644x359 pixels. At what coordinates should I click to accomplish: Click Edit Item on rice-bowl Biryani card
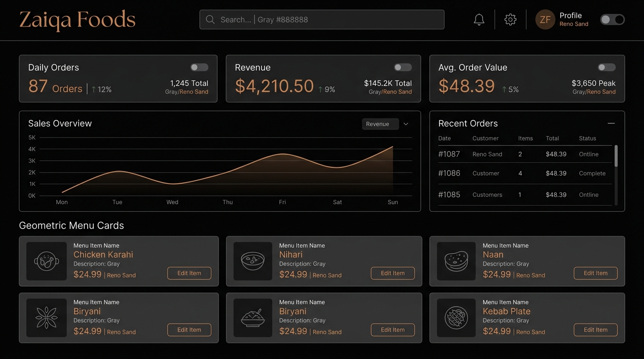coord(393,330)
